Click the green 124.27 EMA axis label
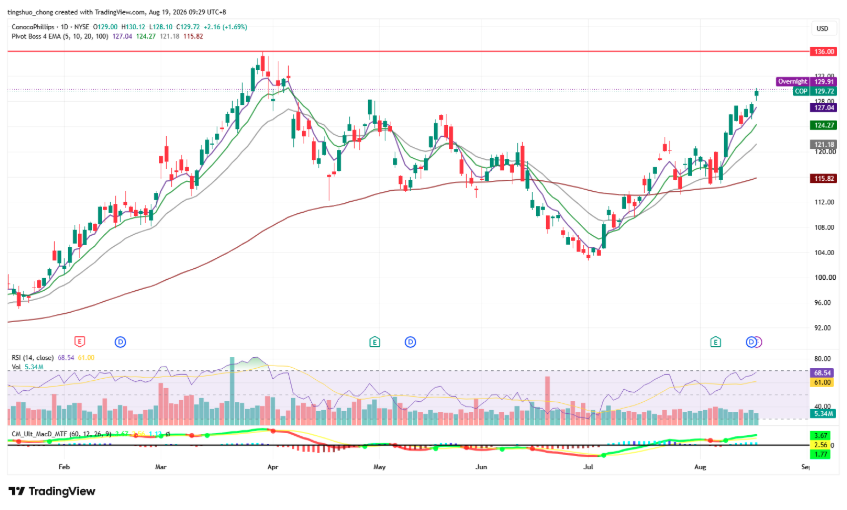This screenshot has width=847, height=510. [823, 125]
